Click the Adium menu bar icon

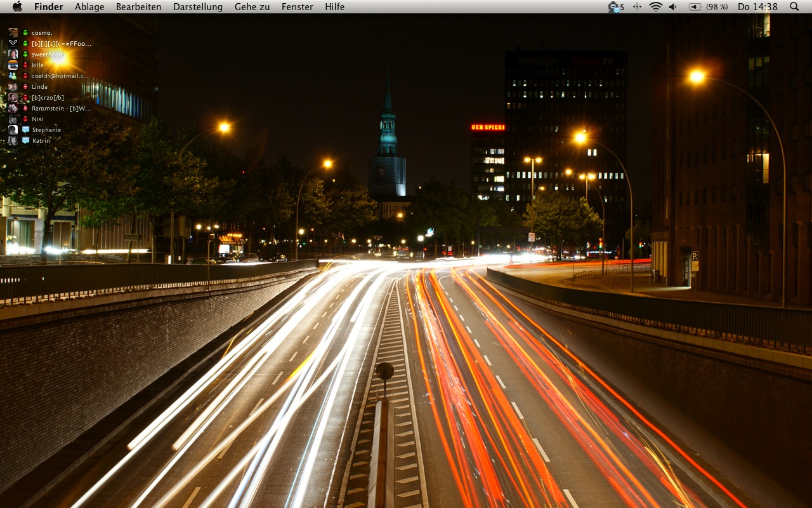(x=613, y=7)
